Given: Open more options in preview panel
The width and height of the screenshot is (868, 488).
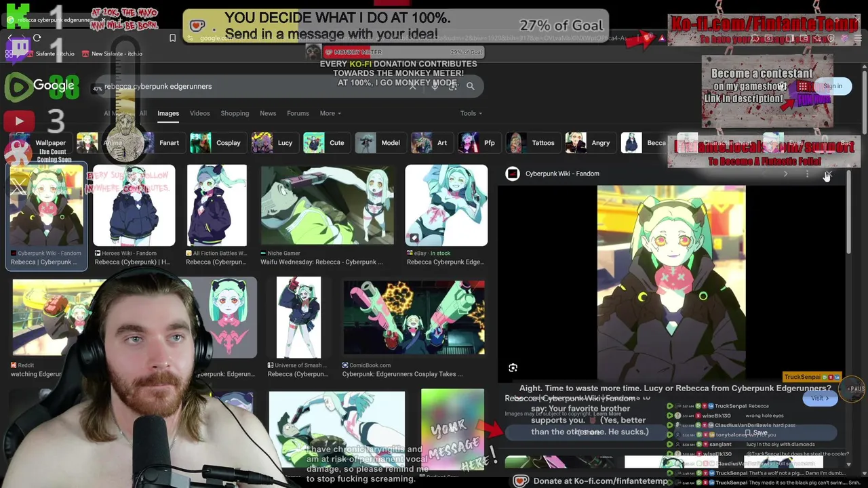Looking at the screenshot, I should click(x=807, y=174).
